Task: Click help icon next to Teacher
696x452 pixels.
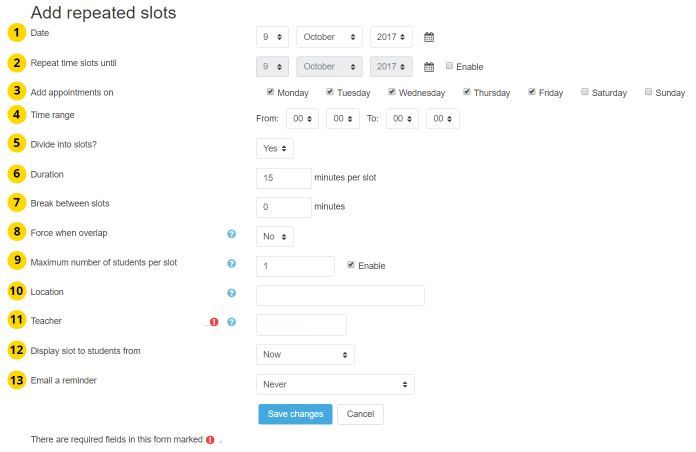Action: pos(231,322)
